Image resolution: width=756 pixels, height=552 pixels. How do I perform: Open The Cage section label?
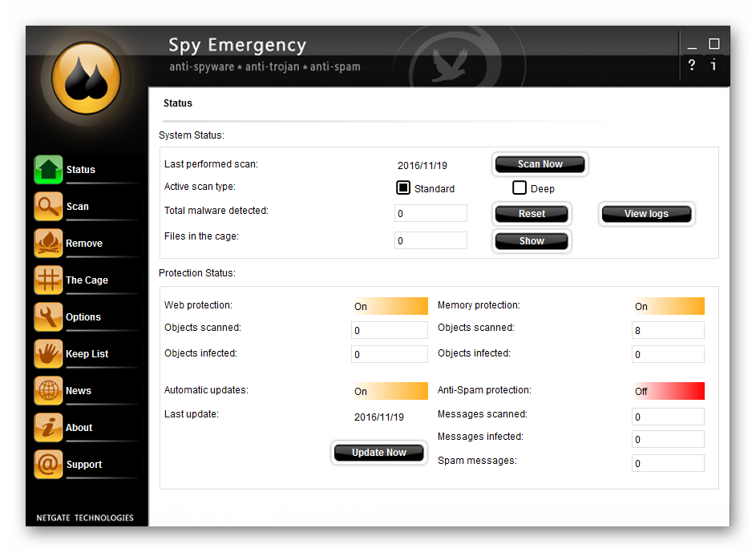tap(87, 280)
